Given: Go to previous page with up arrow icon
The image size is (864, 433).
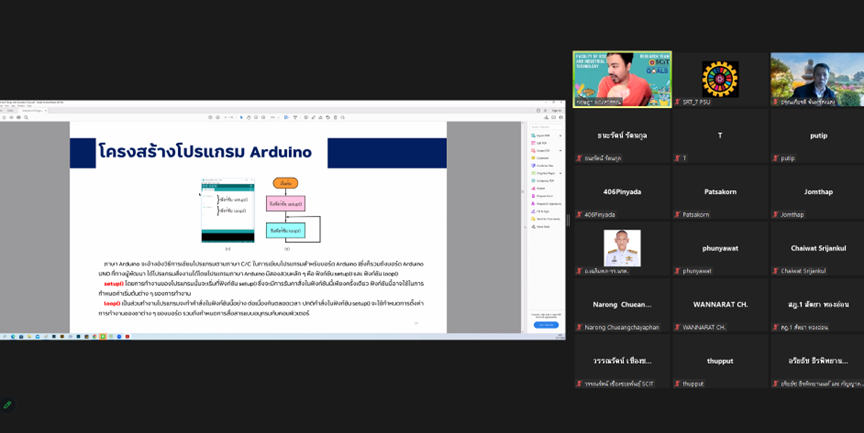Looking at the screenshot, I should [210, 117].
